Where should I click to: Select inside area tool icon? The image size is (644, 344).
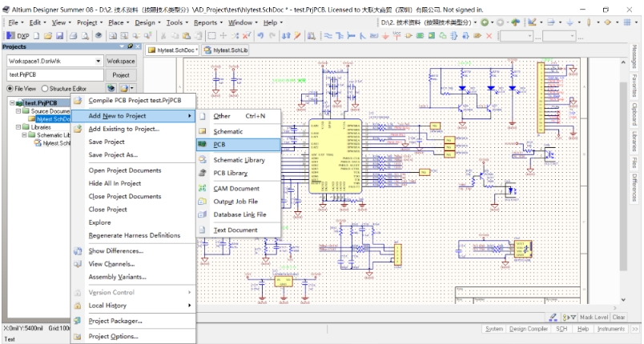pyautogui.click(x=212, y=36)
